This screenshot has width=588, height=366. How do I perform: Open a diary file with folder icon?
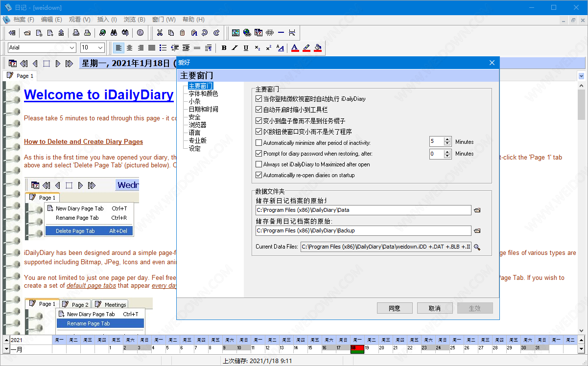pos(27,33)
